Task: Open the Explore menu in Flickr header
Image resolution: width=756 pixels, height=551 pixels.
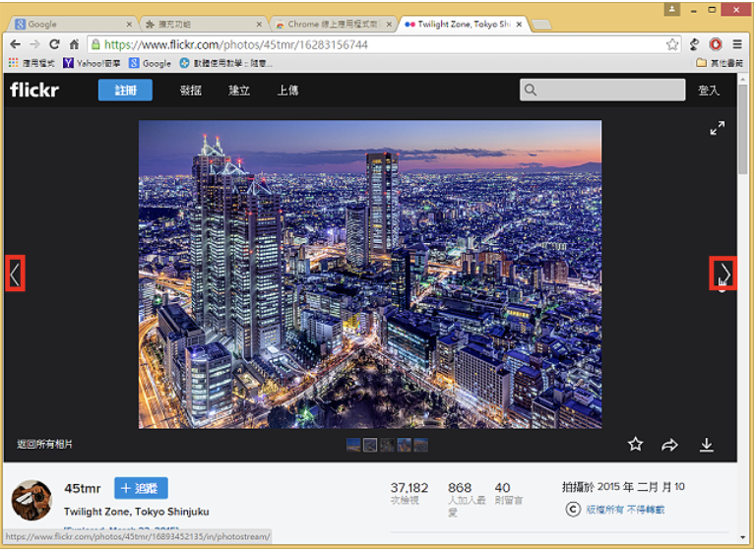Action: [190, 91]
